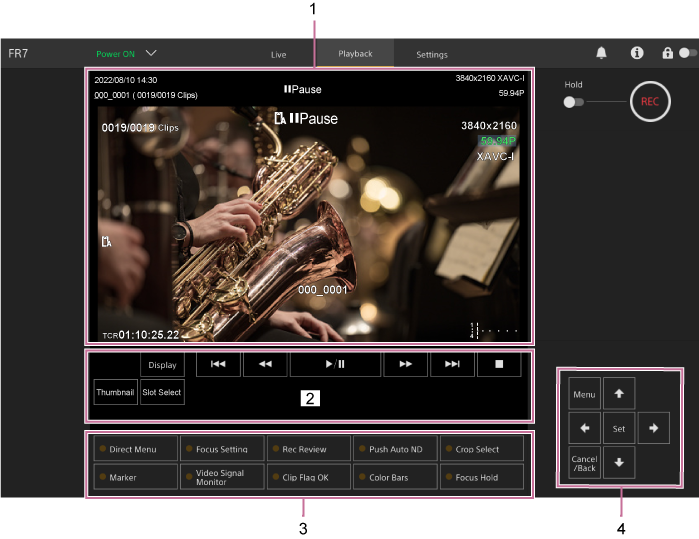Switch to the Live tab
This screenshot has width=699, height=539.
coord(278,54)
